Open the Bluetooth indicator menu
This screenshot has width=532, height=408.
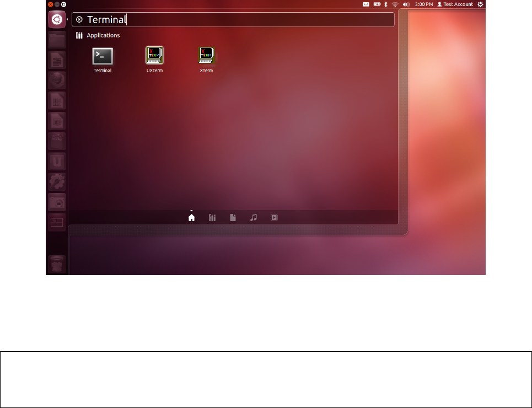point(386,4)
